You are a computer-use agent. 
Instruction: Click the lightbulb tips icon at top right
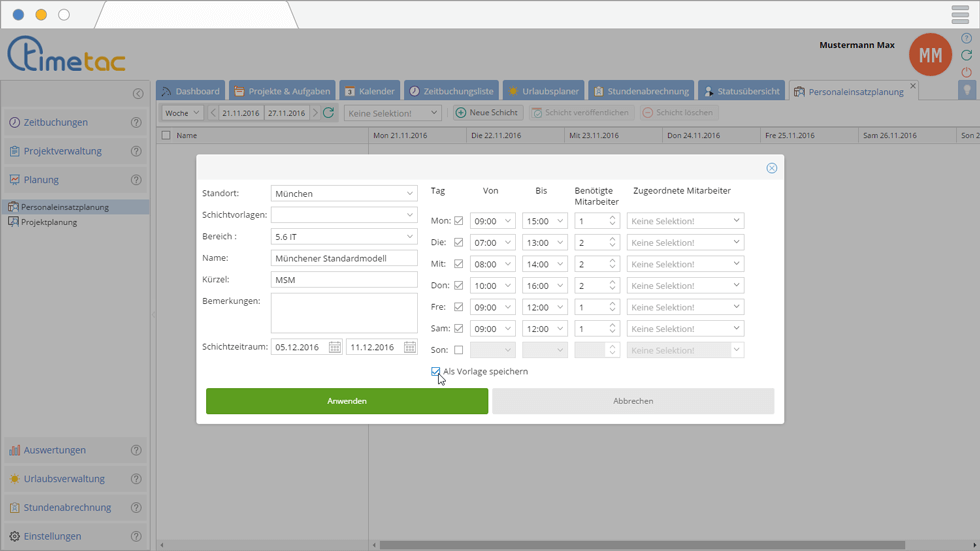pyautogui.click(x=966, y=90)
